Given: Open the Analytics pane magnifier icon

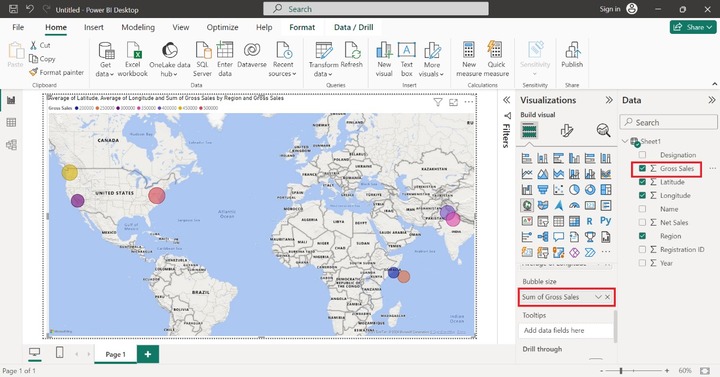Looking at the screenshot, I should click(x=603, y=130).
